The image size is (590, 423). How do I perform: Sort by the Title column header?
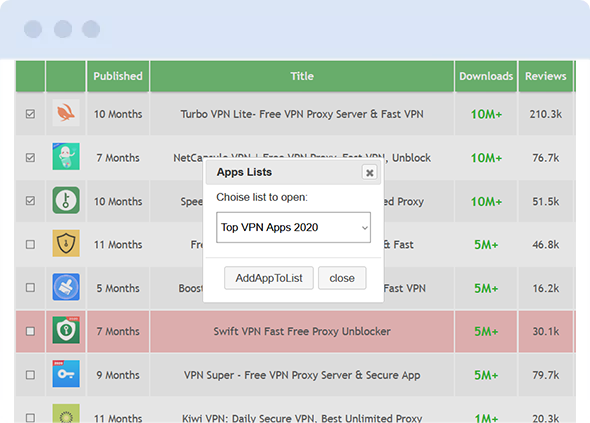coord(302,76)
